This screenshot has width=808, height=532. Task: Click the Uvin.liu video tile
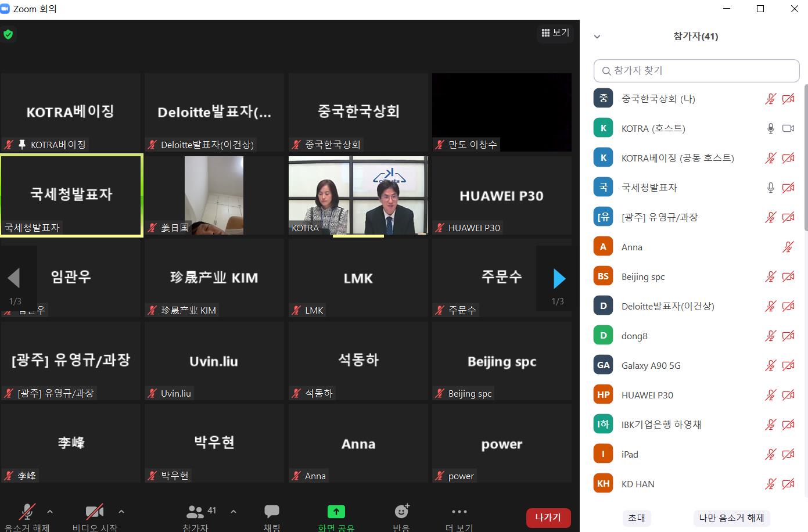pos(214,361)
